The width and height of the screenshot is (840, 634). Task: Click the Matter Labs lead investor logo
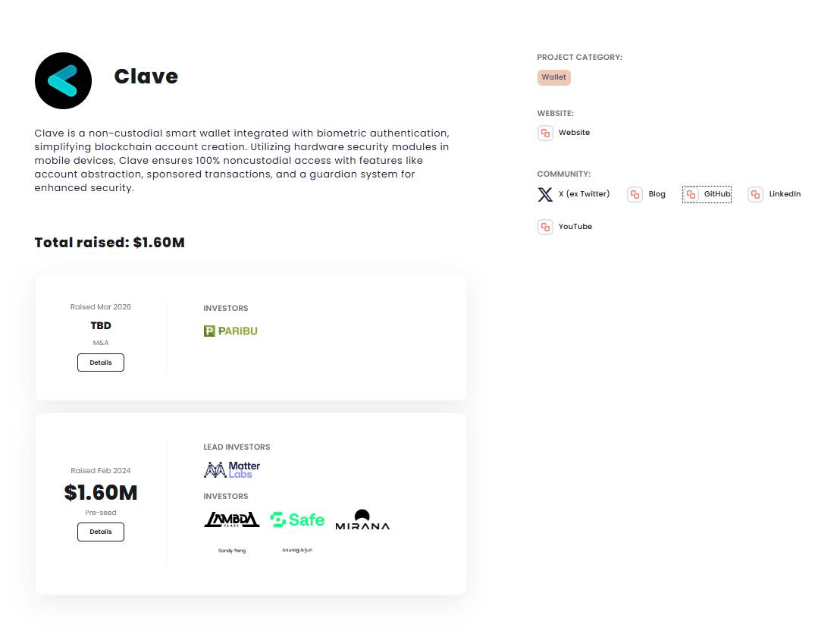(231, 469)
